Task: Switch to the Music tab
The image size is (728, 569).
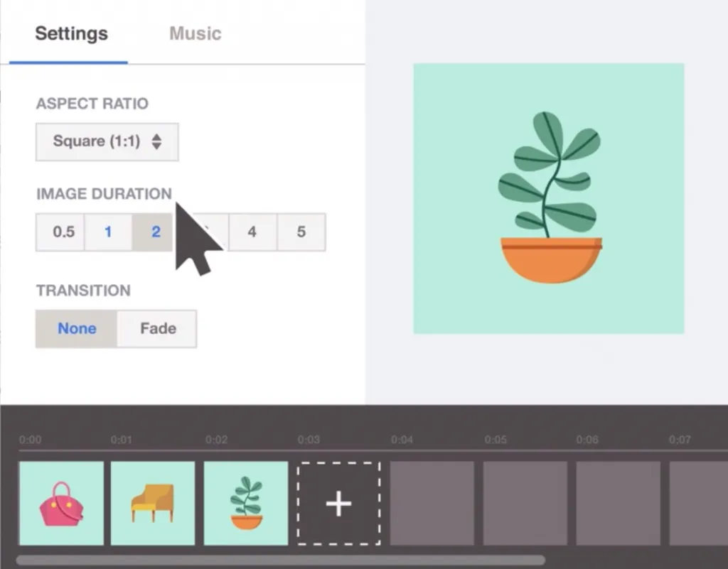Action: (x=195, y=33)
